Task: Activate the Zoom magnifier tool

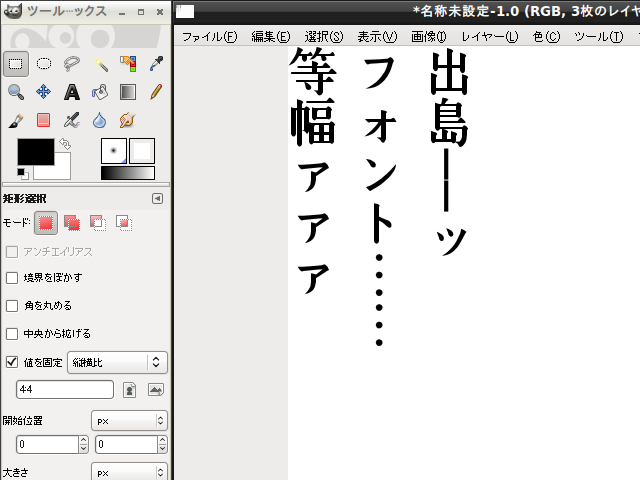Action: click(16, 92)
